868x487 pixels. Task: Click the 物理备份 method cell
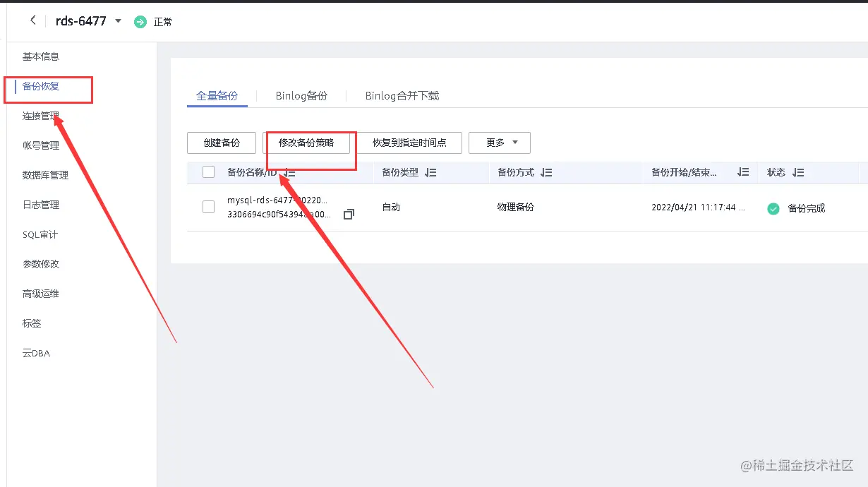coord(516,208)
